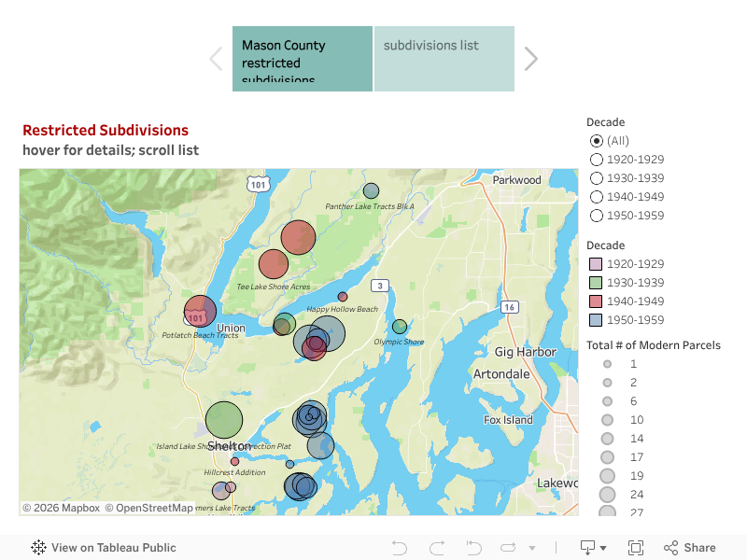Click the Refresh data icon

tap(509, 548)
